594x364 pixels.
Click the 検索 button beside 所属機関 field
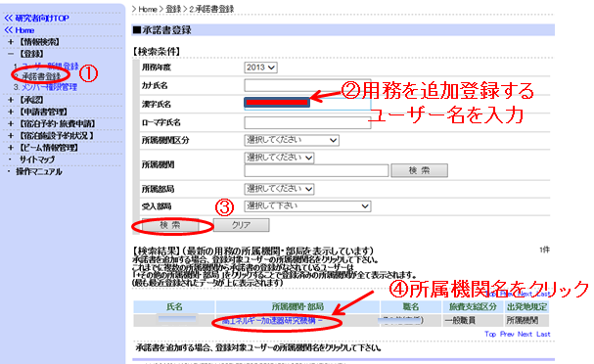pos(419,170)
